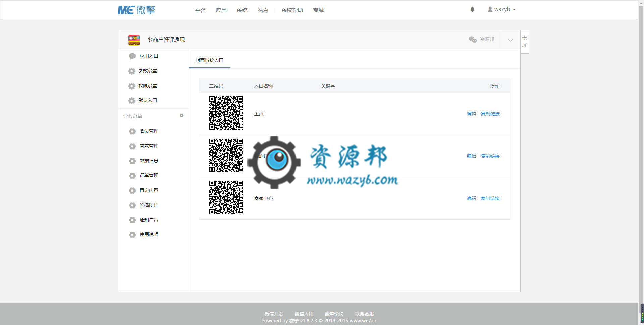Click the gear icon next to 默认入口
The height and width of the screenshot is (325, 644).
point(132,101)
